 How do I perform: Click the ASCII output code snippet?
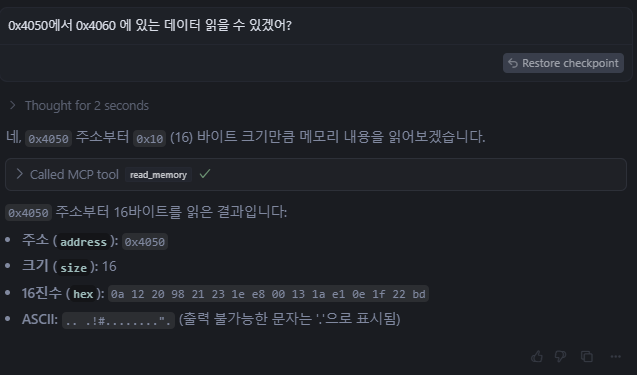(x=118, y=321)
